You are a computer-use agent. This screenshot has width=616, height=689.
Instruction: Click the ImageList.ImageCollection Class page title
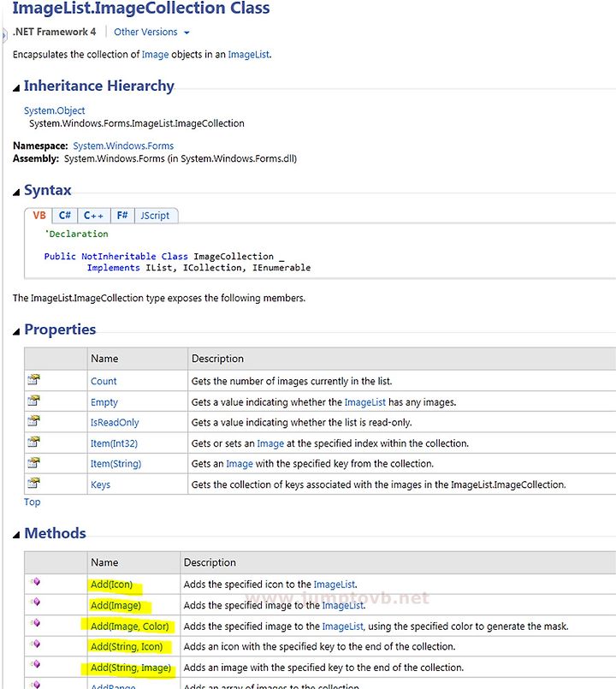coord(141,8)
